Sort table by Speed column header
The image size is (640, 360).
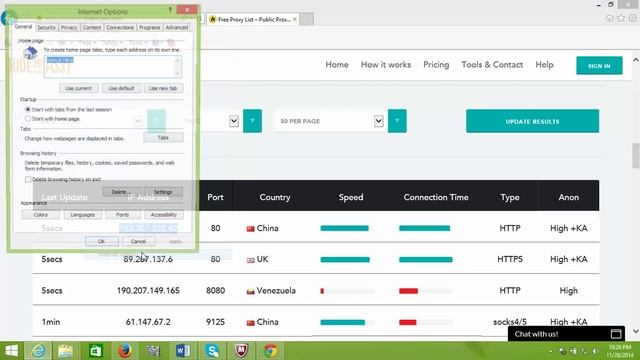351,197
